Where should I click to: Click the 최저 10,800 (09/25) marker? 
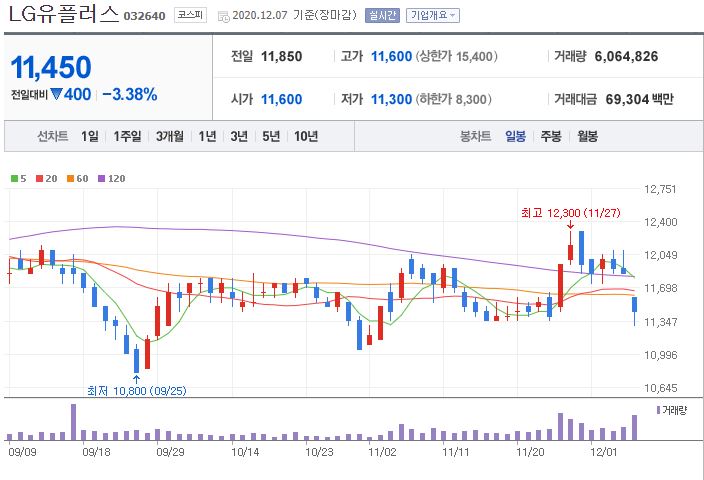136,391
